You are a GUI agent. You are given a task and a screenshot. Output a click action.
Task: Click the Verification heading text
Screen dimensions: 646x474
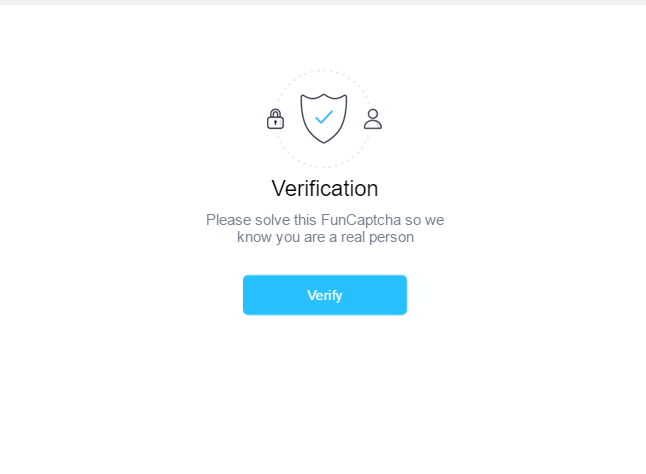point(325,189)
